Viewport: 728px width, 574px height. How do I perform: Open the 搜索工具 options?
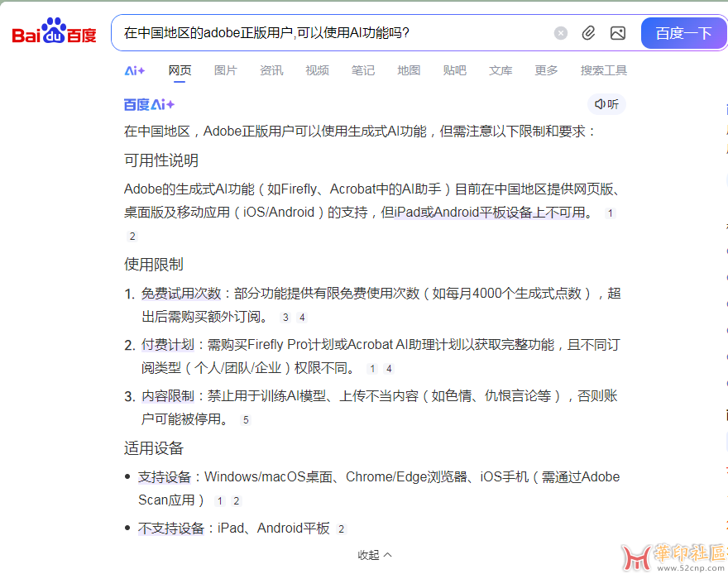click(x=603, y=71)
